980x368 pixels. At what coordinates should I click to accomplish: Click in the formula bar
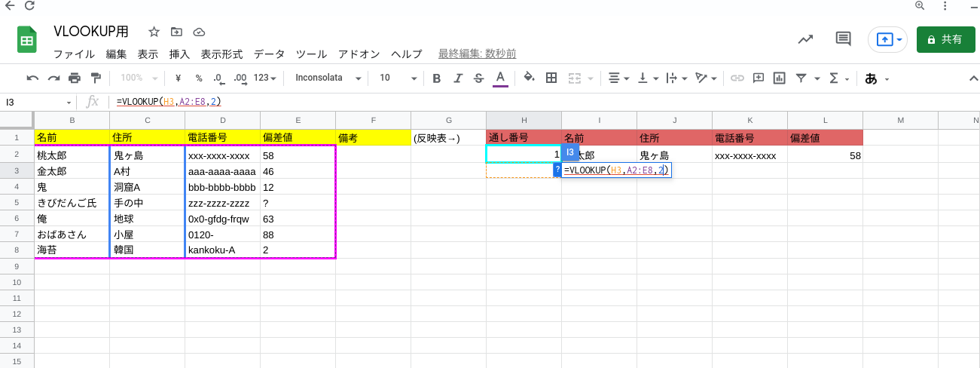(542, 102)
